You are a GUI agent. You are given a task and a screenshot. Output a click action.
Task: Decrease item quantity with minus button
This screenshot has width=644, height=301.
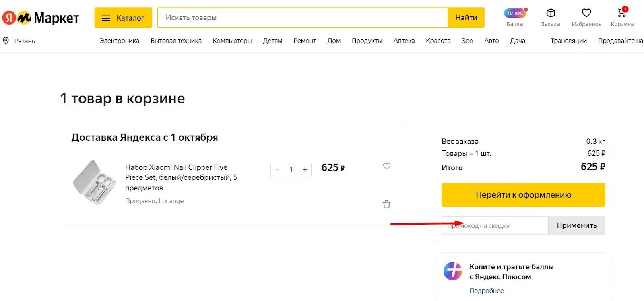click(277, 170)
